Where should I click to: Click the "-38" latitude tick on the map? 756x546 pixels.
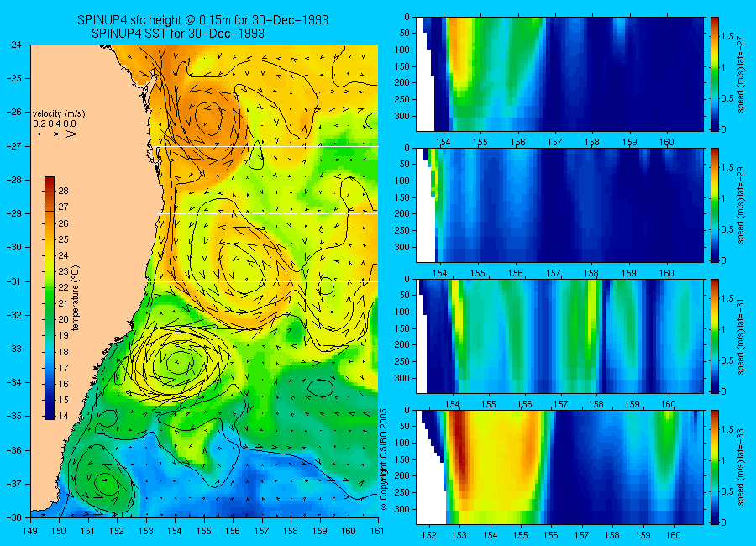pyautogui.click(x=14, y=517)
